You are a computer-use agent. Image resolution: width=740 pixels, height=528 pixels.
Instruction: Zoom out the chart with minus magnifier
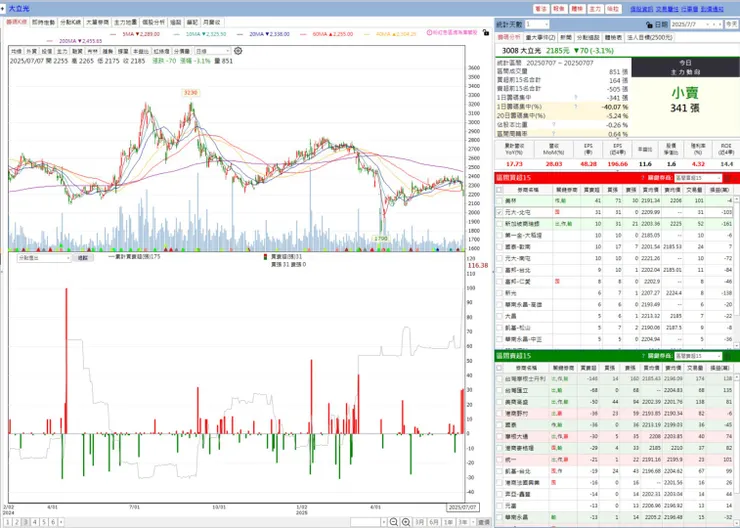coord(394,522)
